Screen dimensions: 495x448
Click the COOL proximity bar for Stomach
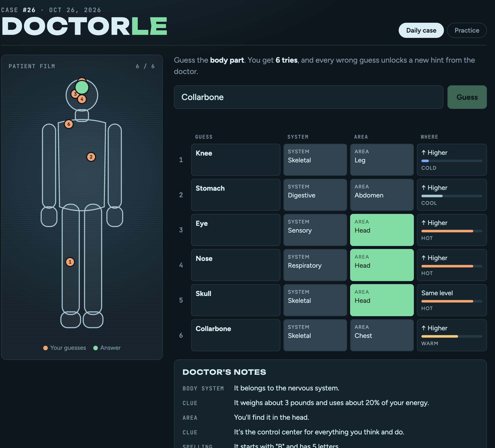pyautogui.click(x=452, y=196)
